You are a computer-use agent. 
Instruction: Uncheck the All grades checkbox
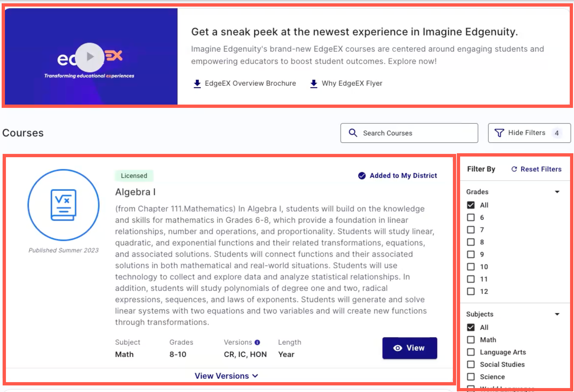point(471,205)
